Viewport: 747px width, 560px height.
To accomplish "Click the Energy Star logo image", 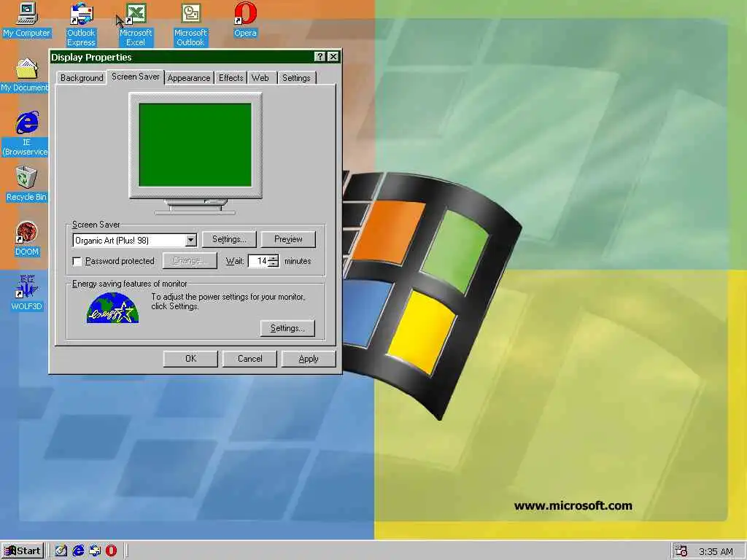I will 112,308.
